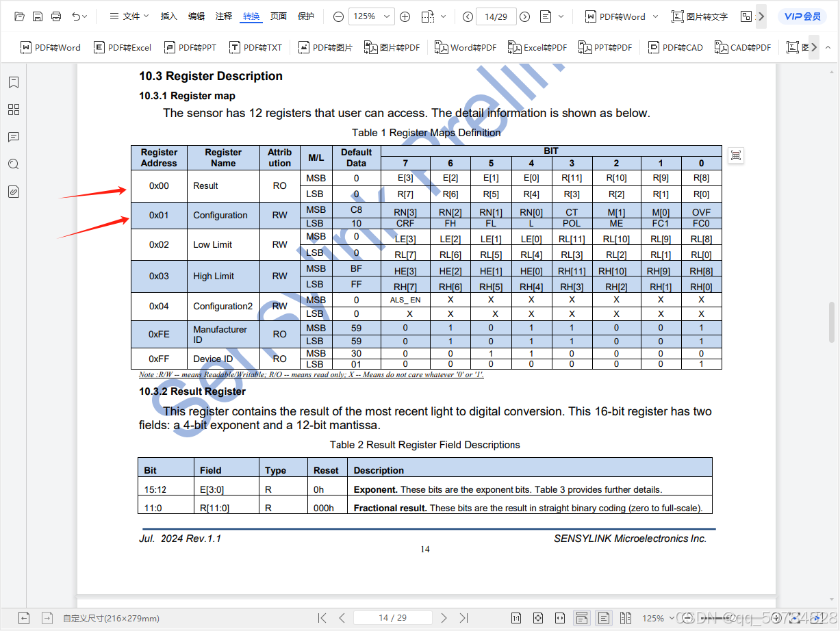Convert with PDF转Word in the ribbon
This screenshot has width=840, height=631.
pos(51,47)
